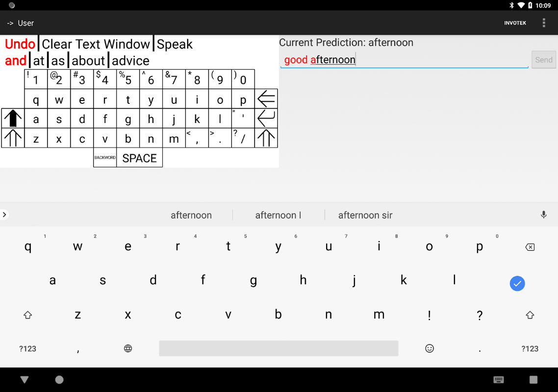Screen dimensions: 558x392
Task: Tap the % 5 key on custom keyboard
Action: 128,79
